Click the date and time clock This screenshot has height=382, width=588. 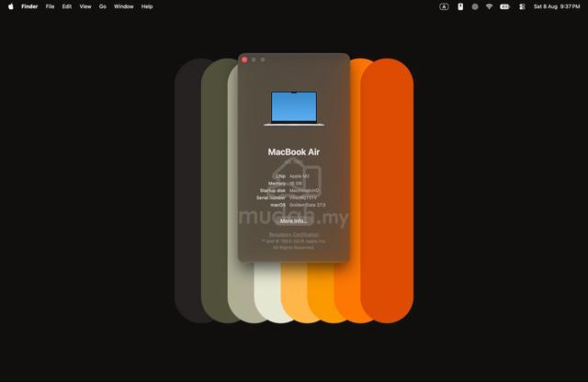point(557,6)
